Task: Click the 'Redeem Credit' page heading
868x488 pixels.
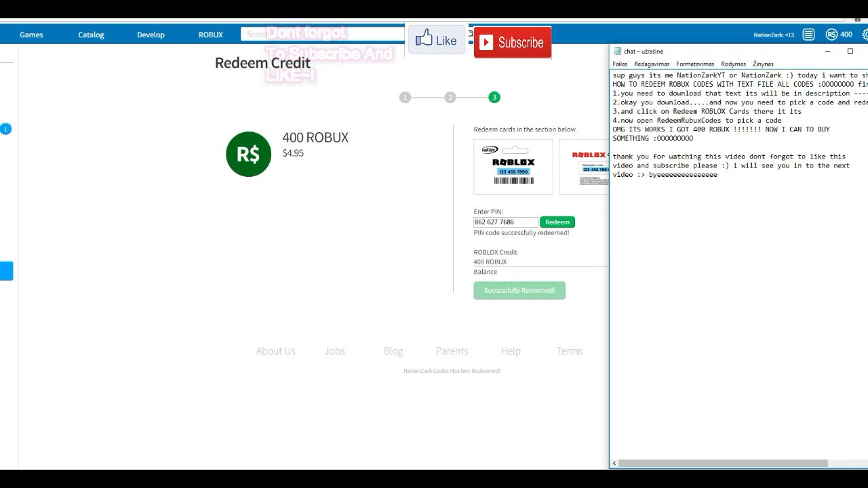Action: tap(262, 63)
